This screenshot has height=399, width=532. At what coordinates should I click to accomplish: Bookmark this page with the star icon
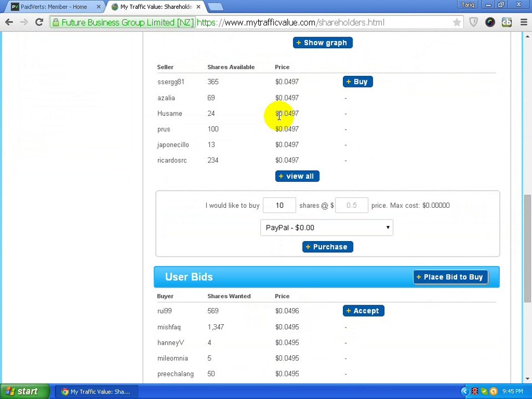[x=457, y=22]
